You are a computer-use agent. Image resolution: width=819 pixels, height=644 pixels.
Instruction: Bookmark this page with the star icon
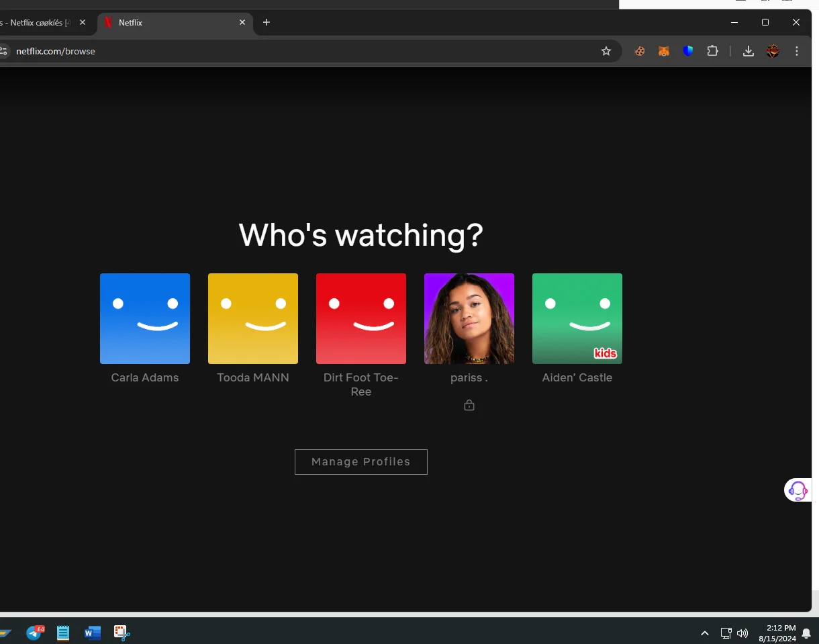[606, 51]
